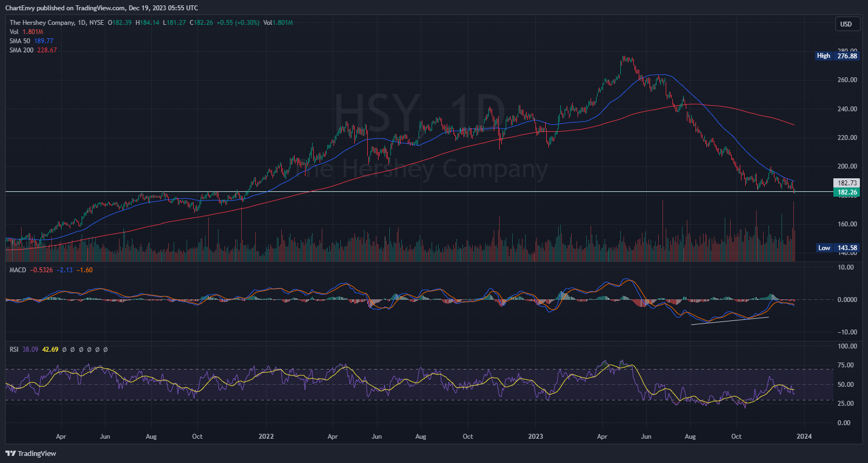Click the MACD indicator legend label
868x463 pixels.
pos(18,270)
